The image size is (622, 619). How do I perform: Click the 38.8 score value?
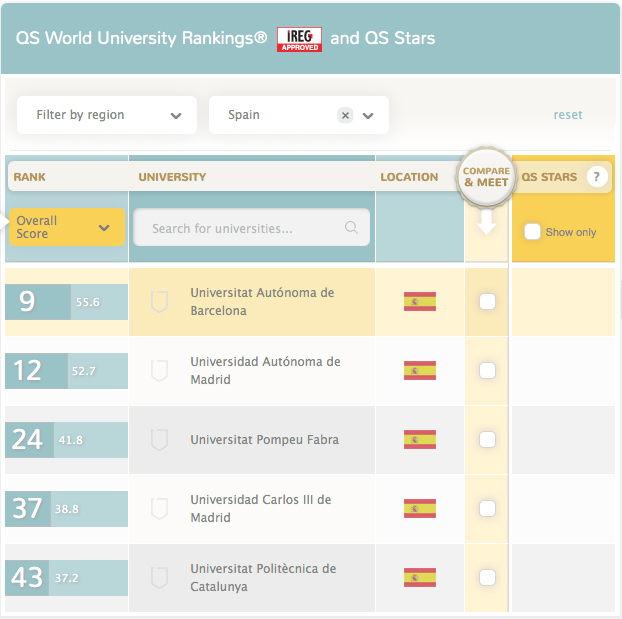pos(67,509)
